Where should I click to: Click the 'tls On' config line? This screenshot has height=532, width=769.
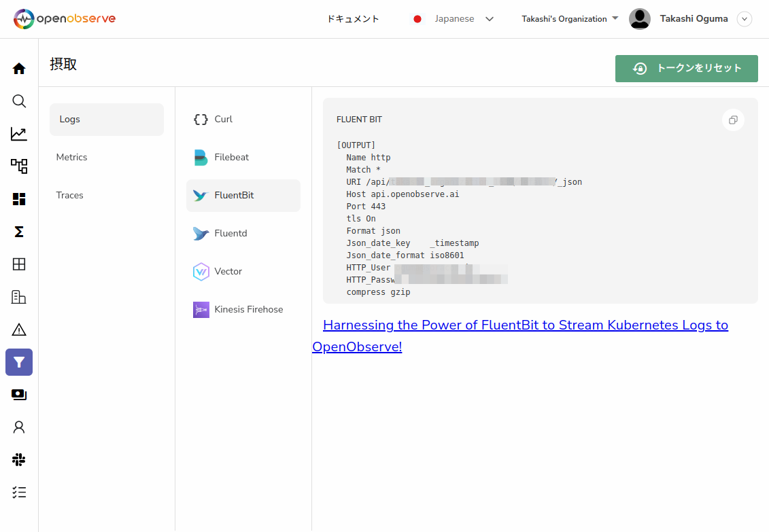pos(361,219)
